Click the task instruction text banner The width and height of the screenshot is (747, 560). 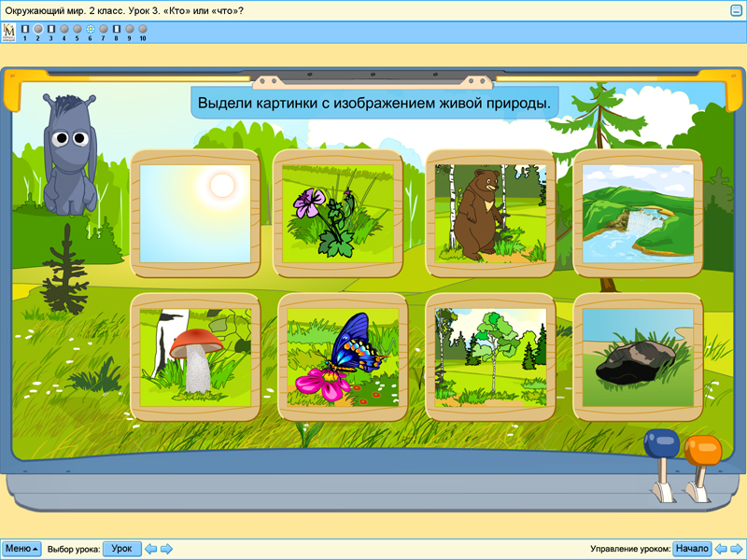pyautogui.click(x=374, y=103)
